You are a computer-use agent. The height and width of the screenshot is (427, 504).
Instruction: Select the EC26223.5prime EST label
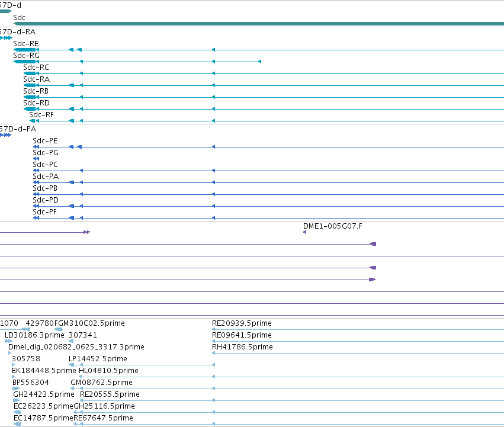tap(43, 406)
